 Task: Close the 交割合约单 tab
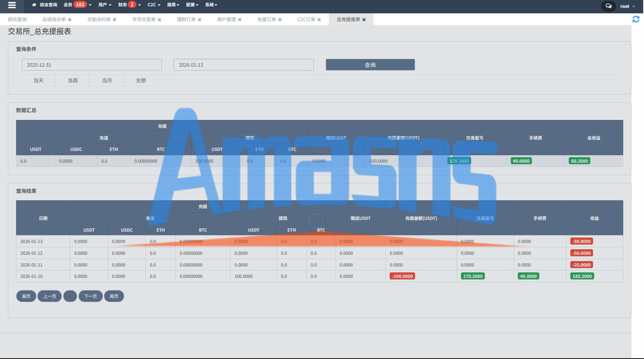114,20
